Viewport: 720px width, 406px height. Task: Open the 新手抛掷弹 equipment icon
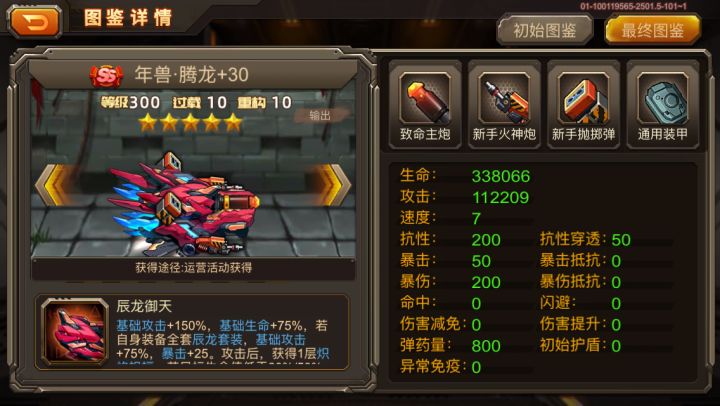pos(583,98)
